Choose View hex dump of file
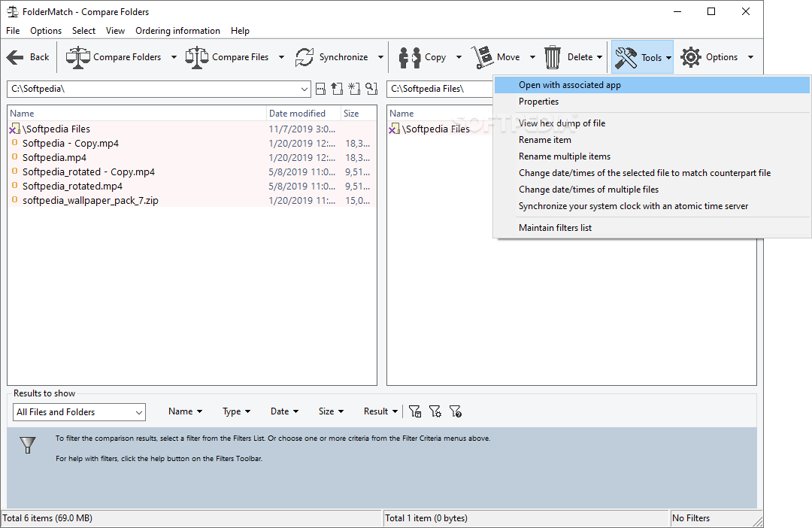The image size is (812, 528). click(652, 123)
